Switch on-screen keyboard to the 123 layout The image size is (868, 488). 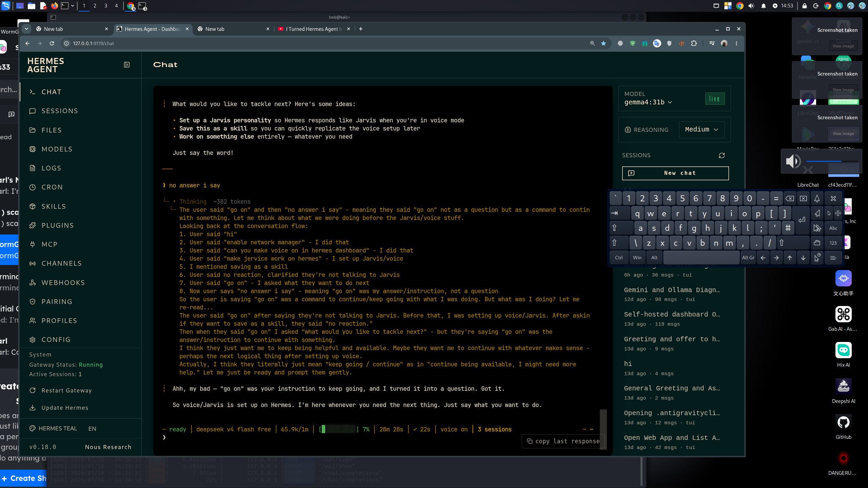833,243
